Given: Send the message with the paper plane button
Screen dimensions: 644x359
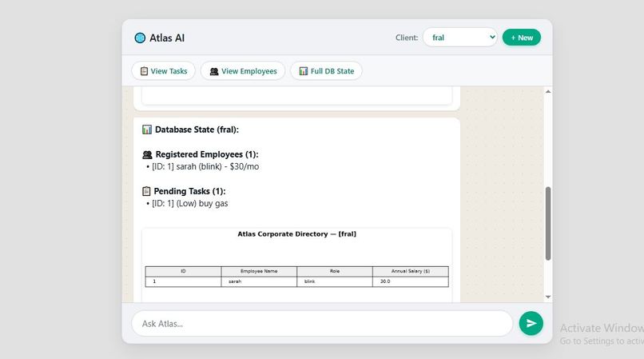Looking at the screenshot, I should click(x=531, y=324).
